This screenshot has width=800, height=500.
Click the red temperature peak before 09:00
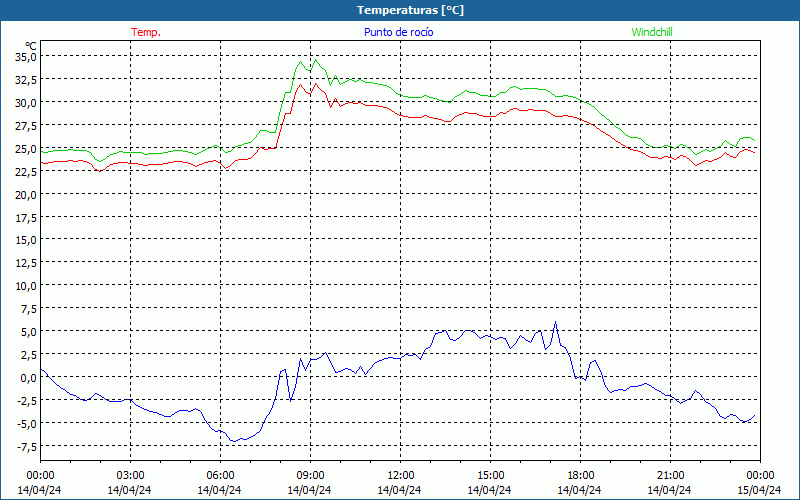coord(300,85)
